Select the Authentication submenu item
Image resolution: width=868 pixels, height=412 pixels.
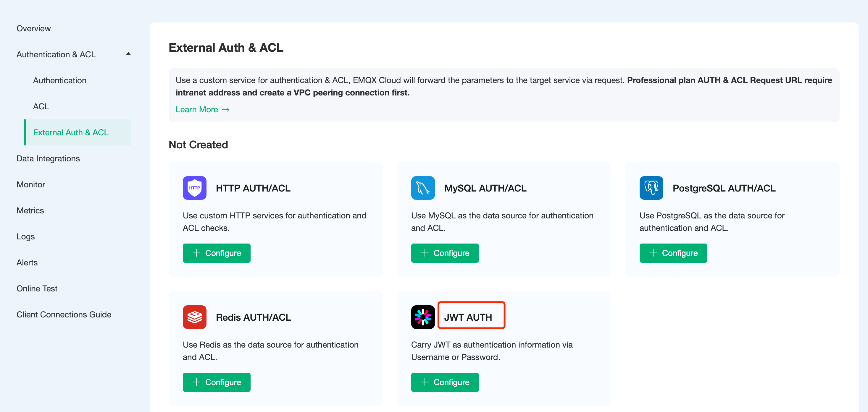60,80
